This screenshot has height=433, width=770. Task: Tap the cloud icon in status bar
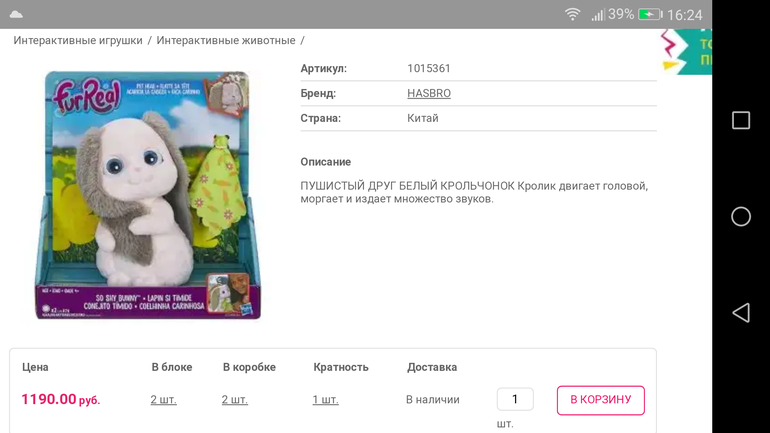(16, 14)
